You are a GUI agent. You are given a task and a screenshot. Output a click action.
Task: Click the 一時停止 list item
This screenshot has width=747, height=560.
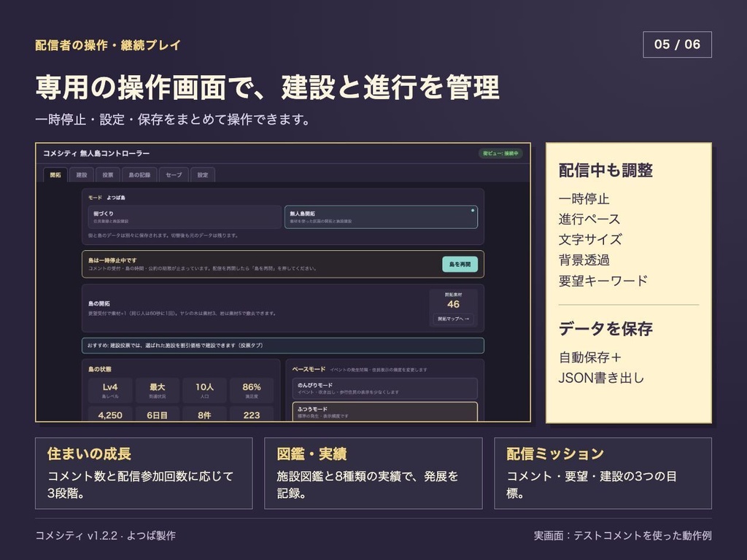click(584, 198)
